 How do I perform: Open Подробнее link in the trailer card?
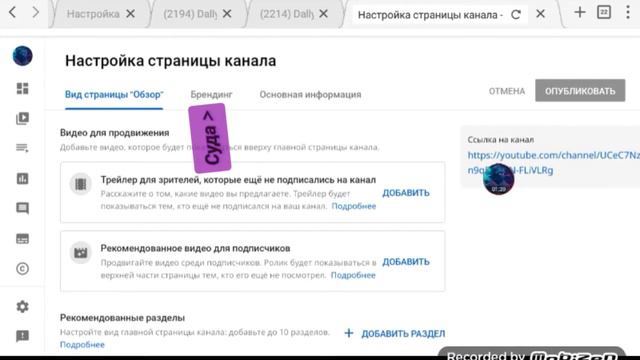pos(354,206)
